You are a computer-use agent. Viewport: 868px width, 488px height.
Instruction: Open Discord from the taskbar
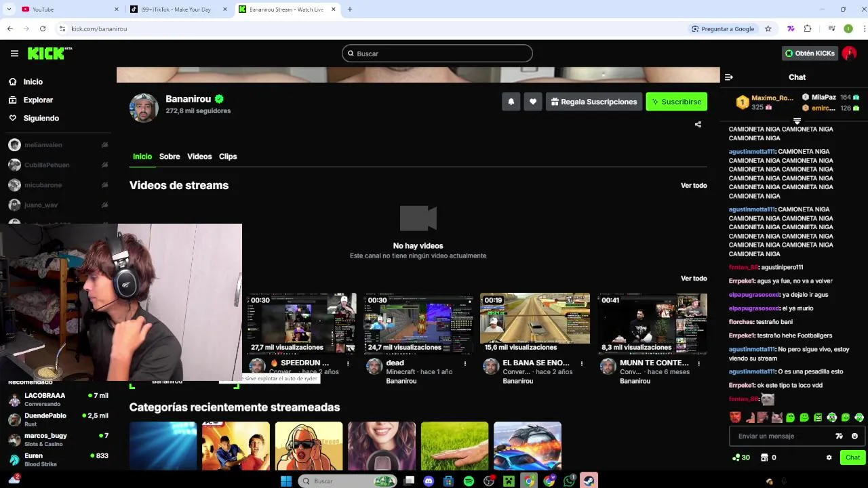429,481
